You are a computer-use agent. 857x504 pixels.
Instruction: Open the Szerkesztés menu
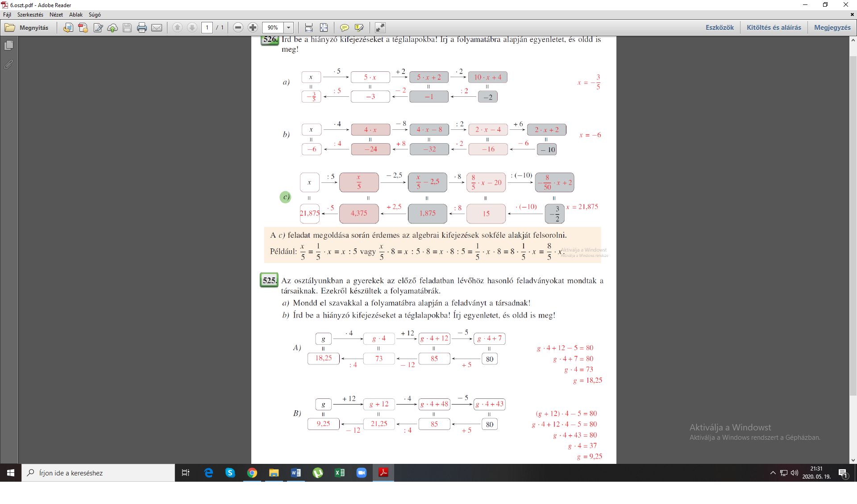point(30,15)
